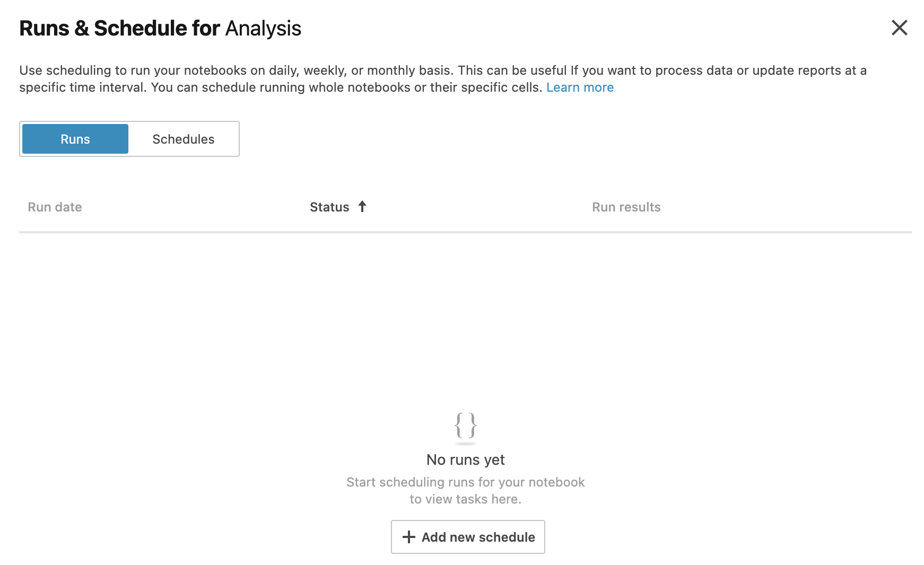This screenshot has width=924, height=565.
Task: Sort by the Run results column
Action: (626, 207)
